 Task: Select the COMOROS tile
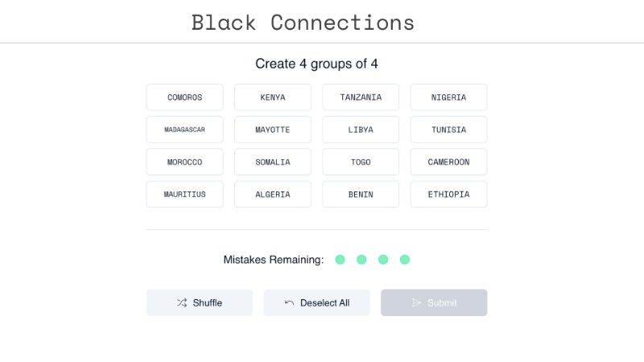(184, 97)
